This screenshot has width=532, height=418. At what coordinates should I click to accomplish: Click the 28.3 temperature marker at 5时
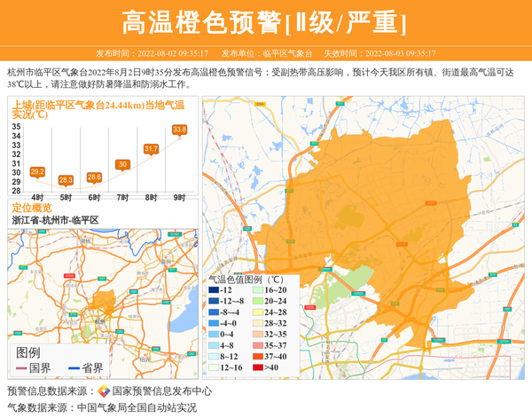click(x=66, y=180)
